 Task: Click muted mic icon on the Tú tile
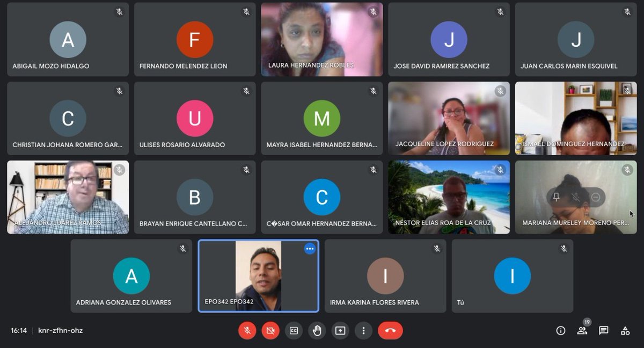[563, 249]
